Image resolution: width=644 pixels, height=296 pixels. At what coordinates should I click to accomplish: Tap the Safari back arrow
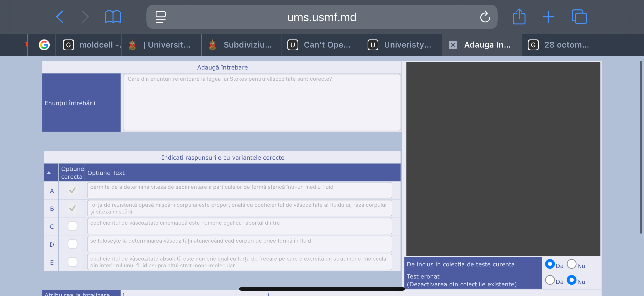(x=60, y=17)
